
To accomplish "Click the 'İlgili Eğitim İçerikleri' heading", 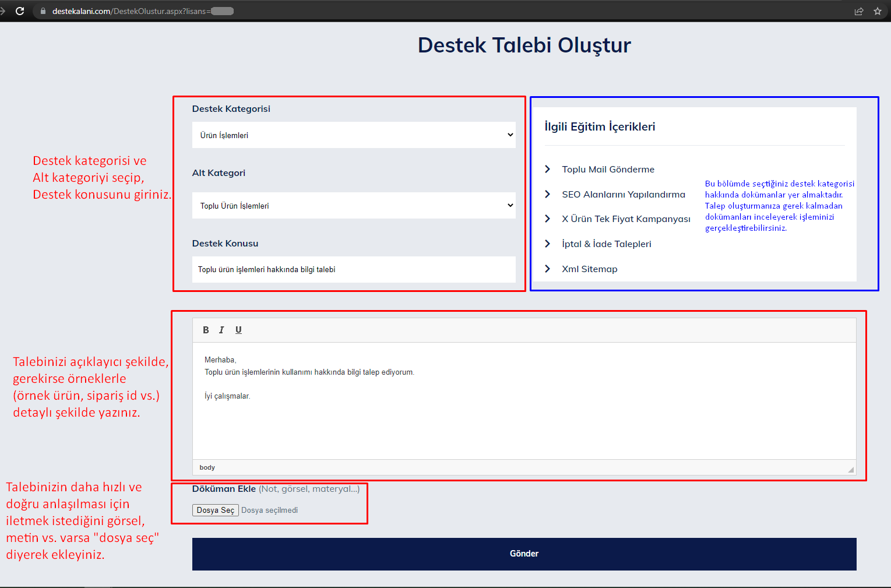I will (600, 126).
